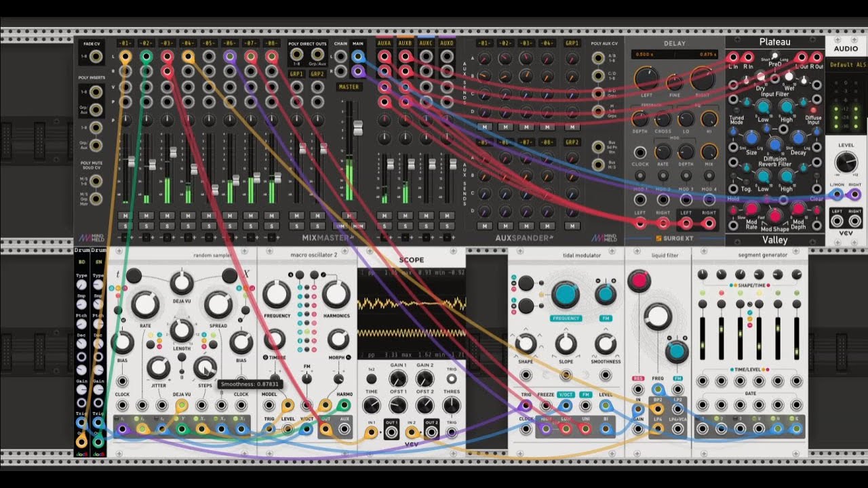This screenshot has height=488, width=868.
Task: Click the Scope TIME knob
Action: click(x=372, y=405)
